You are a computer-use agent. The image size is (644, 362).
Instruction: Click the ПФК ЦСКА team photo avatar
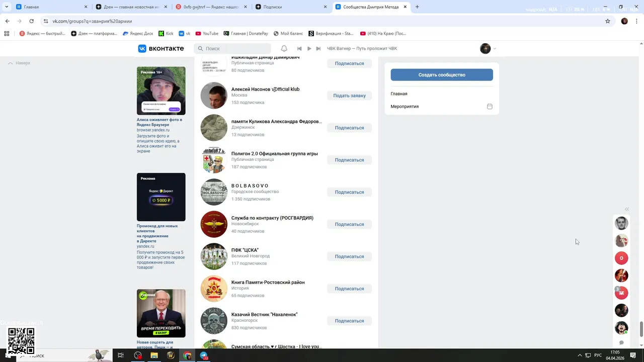click(214, 256)
